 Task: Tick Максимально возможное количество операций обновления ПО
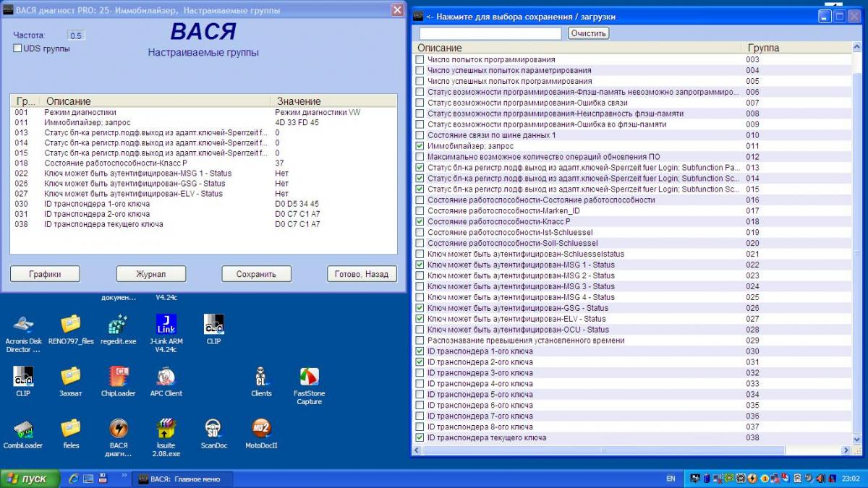420,157
